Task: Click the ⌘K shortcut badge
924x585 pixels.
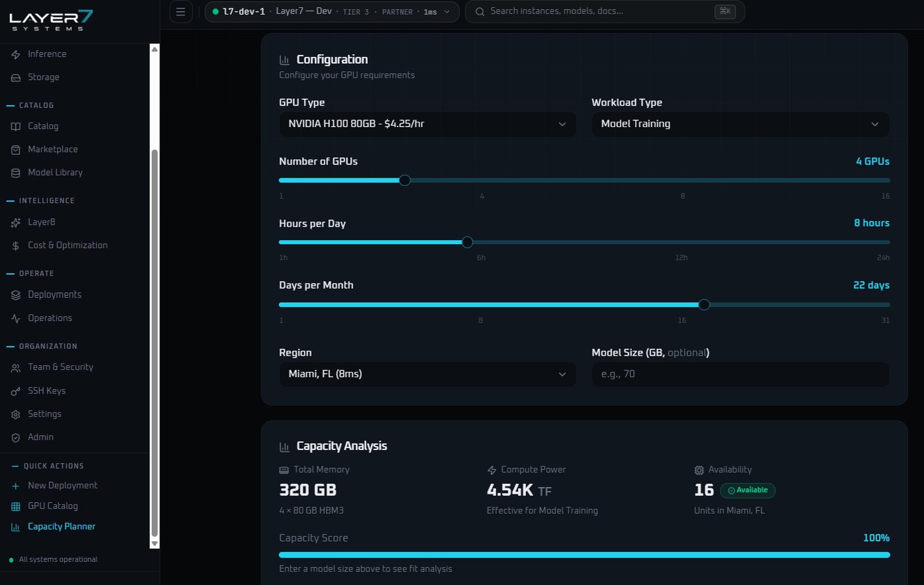Action: click(x=725, y=11)
